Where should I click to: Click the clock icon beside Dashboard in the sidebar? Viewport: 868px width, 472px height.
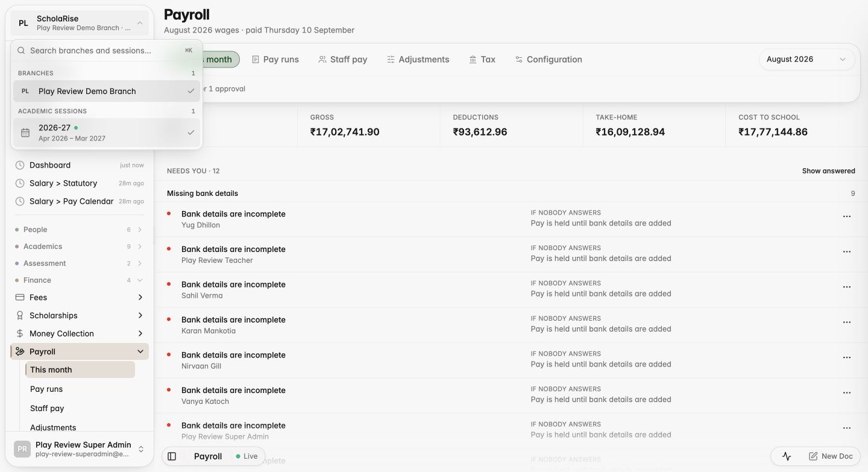(20, 165)
